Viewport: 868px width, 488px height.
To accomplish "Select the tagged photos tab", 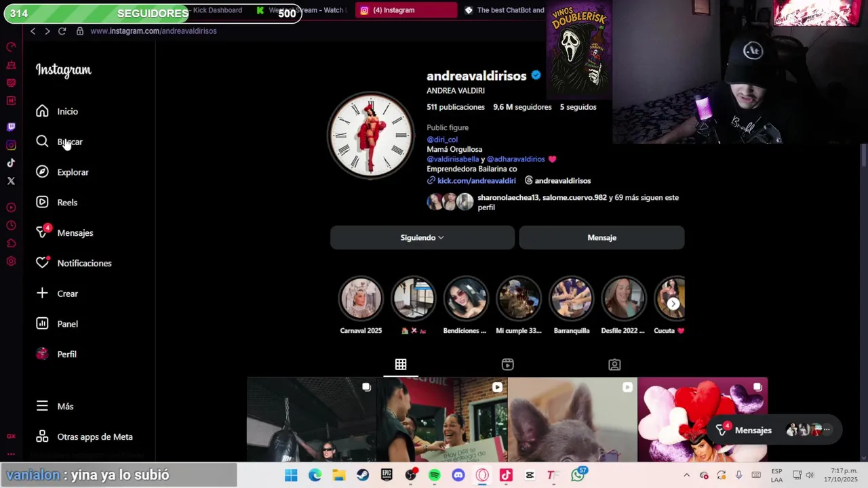I will [614, 365].
